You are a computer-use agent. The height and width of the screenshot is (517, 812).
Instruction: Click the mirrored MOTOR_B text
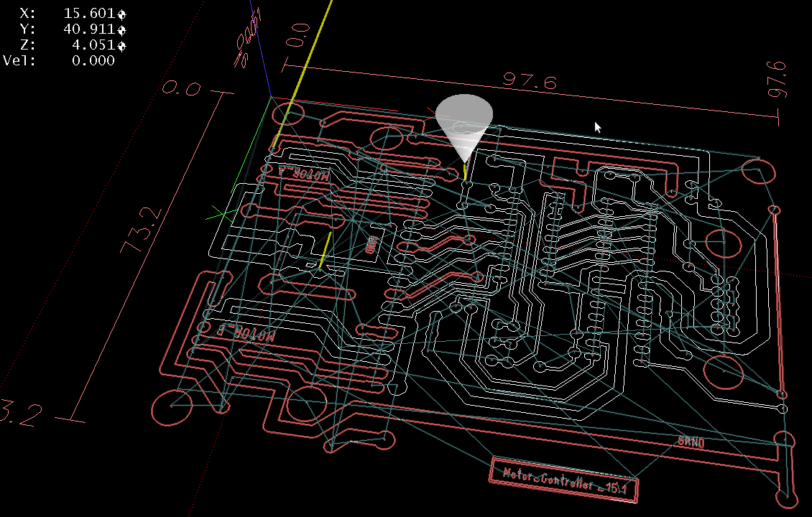[246, 334]
